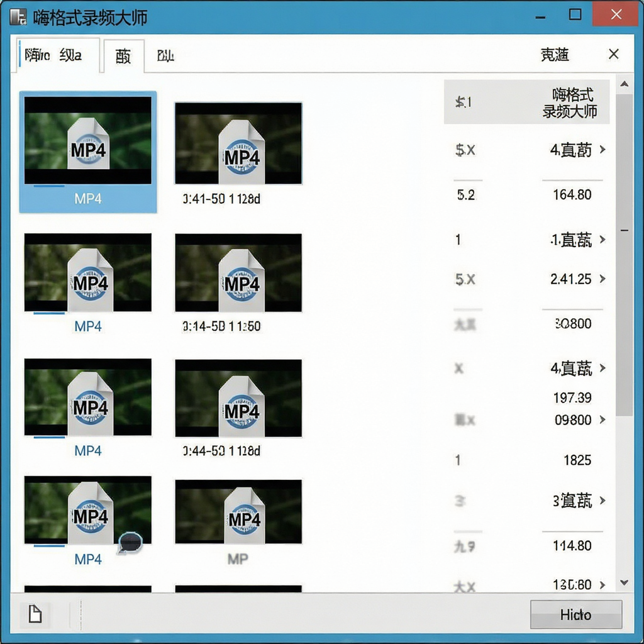The image size is (644, 644).
Task: Click the value 114.80
Action: click(572, 545)
